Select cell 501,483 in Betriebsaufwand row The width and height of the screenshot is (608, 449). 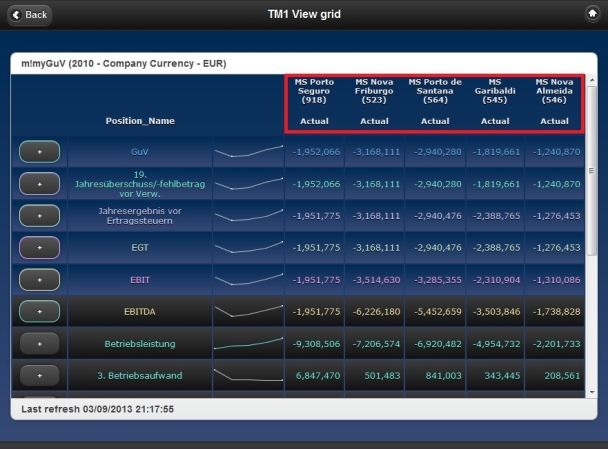[375, 375]
